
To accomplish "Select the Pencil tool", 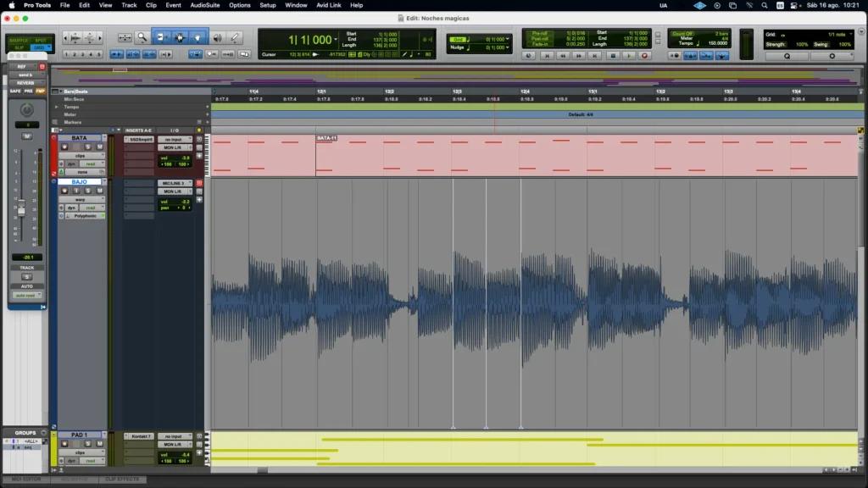I will click(x=235, y=37).
